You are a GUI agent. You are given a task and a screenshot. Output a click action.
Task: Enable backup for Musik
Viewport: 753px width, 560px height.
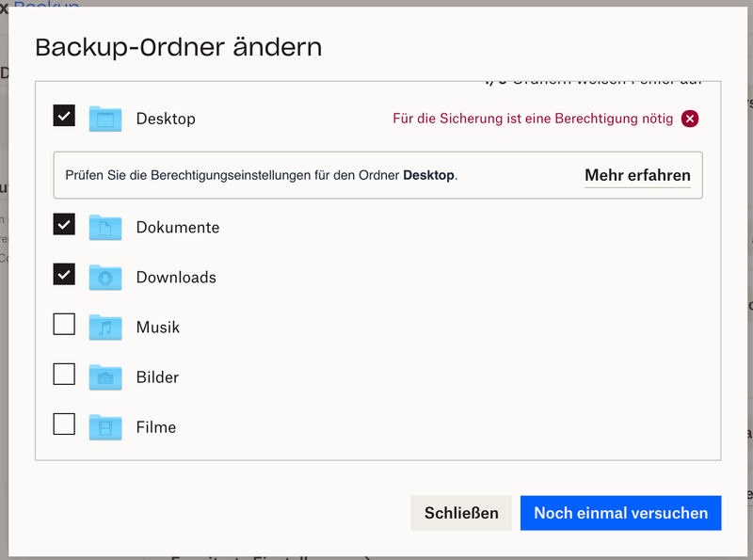(x=63, y=324)
